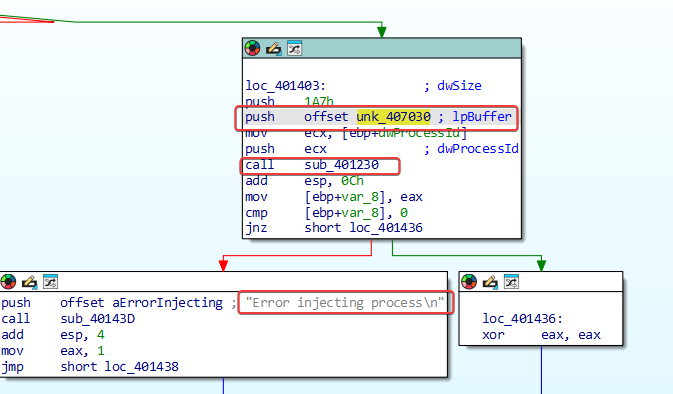Click edit pencil icon in loc_401403 node
The height and width of the screenshot is (394, 673).
click(x=273, y=48)
